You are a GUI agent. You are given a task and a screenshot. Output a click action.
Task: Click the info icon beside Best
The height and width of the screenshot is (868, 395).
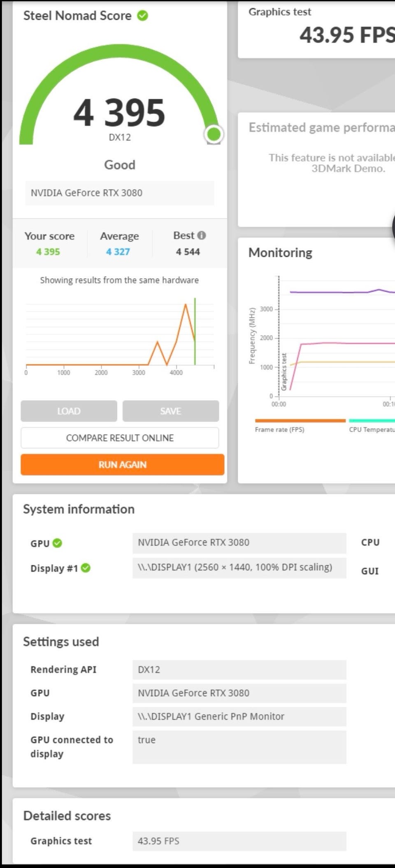[x=201, y=235]
